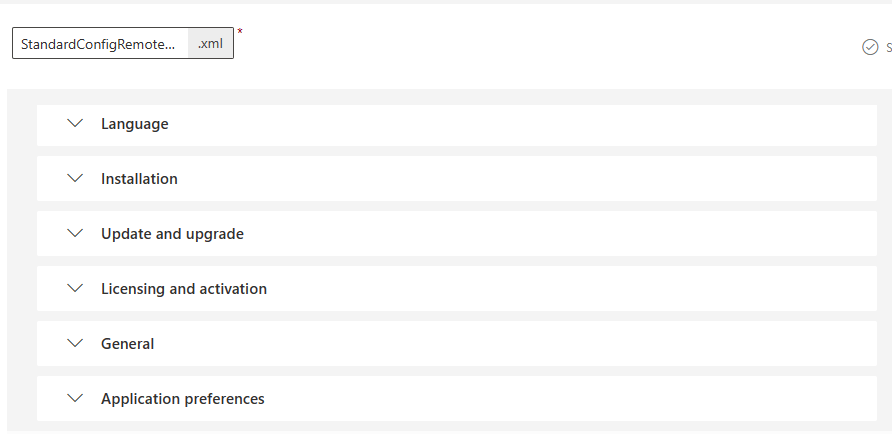Expand Application preferences via its label
The height and width of the screenshot is (434, 892).
point(183,399)
